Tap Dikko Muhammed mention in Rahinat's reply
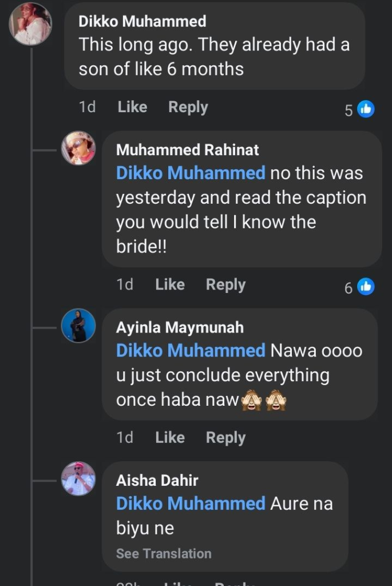 click(x=191, y=173)
